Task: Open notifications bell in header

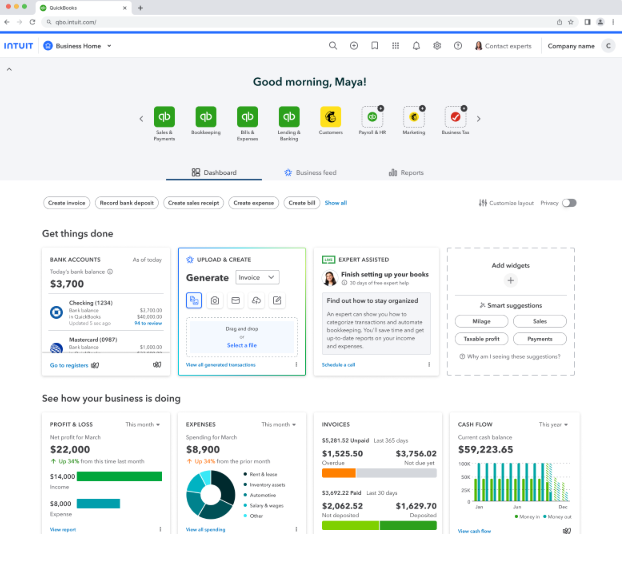Action: 416,46
